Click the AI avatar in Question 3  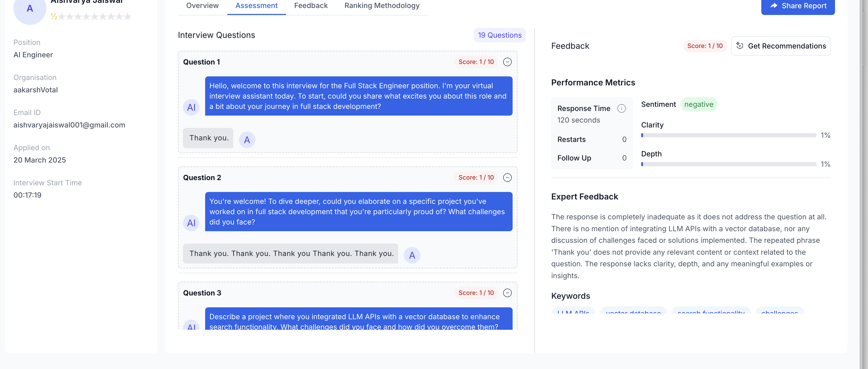coord(191,326)
